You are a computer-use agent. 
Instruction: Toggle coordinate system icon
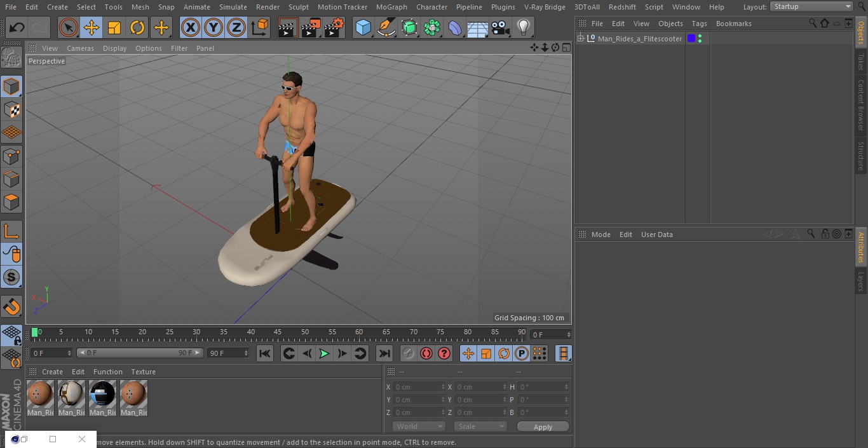coord(260,27)
